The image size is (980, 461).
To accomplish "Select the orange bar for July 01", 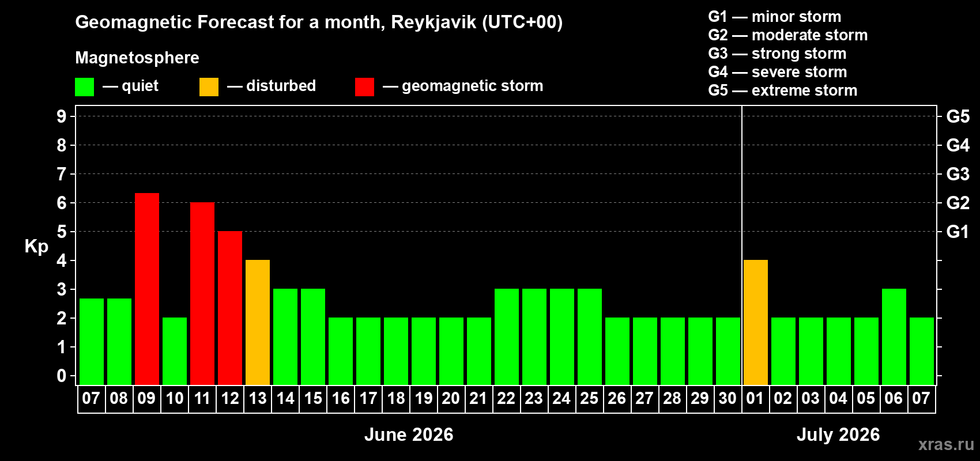I will point(756,323).
